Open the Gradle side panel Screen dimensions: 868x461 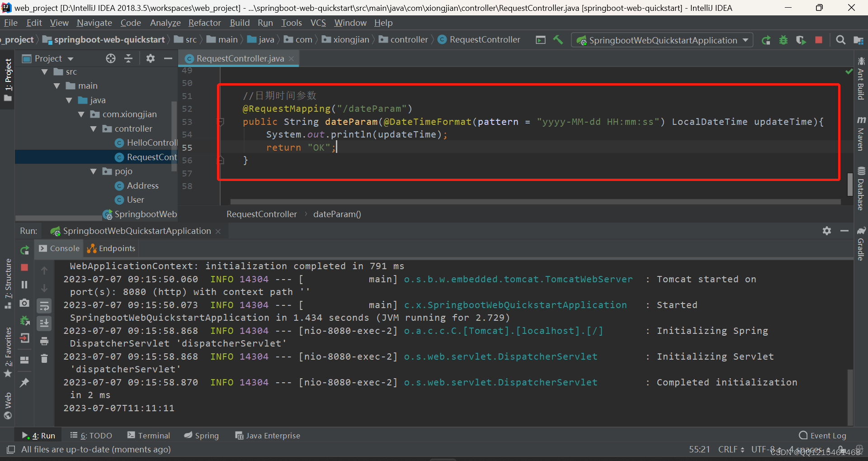tap(861, 243)
